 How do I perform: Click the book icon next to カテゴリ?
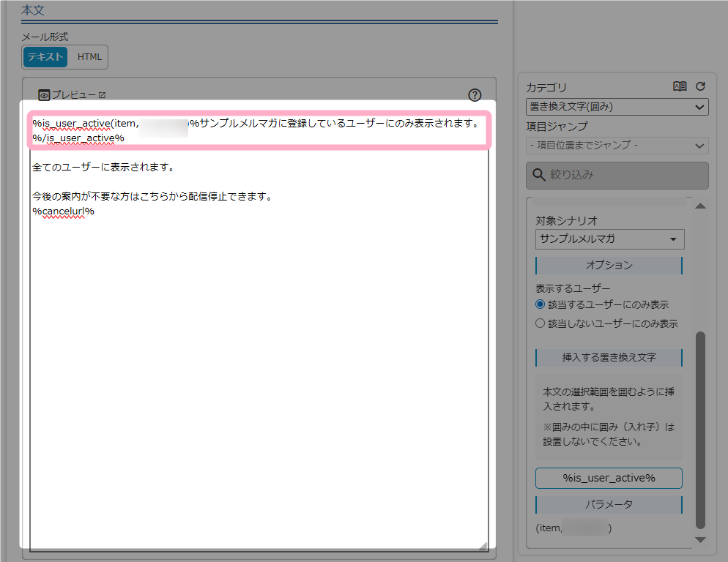(680, 86)
